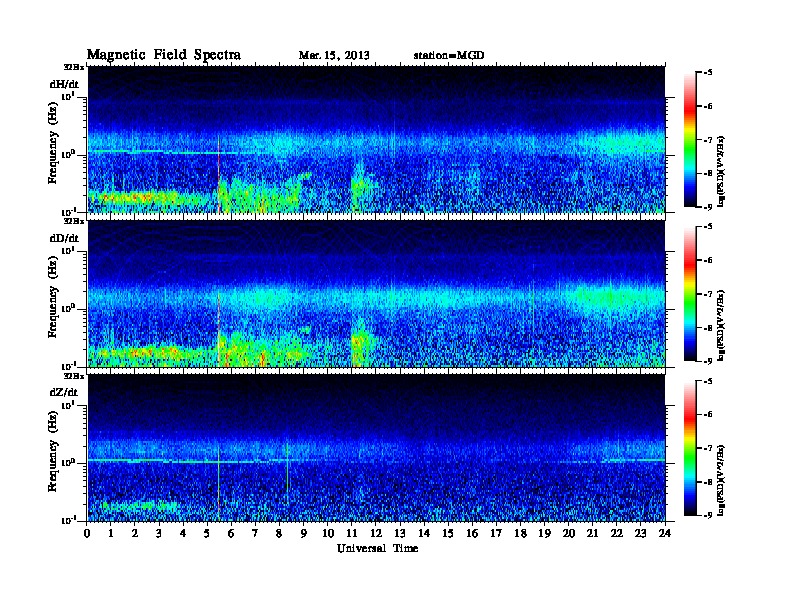Viewport: 792px width, 612px height.
Task: Click the "Magnetic Field Spectra" title
Action: 164,55
